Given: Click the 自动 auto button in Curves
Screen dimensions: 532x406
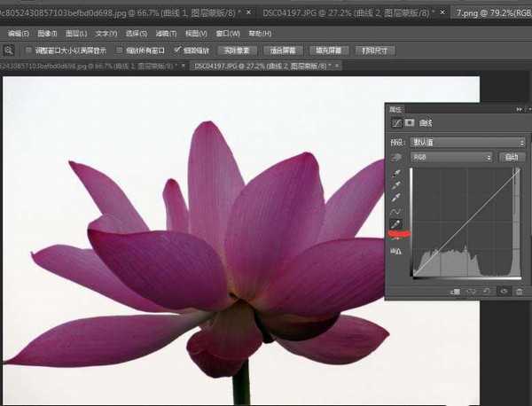Looking at the screenshot, I should click(x=511, y=157).
